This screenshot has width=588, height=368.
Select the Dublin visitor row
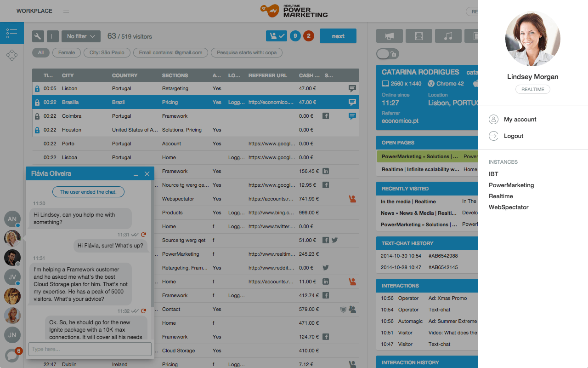click(195, 364)
